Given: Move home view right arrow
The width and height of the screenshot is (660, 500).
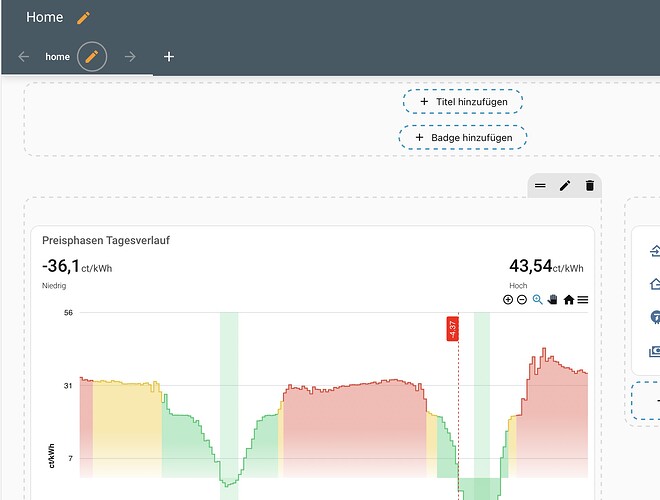Looking at the screenshot, I should [x=130, y=56].
